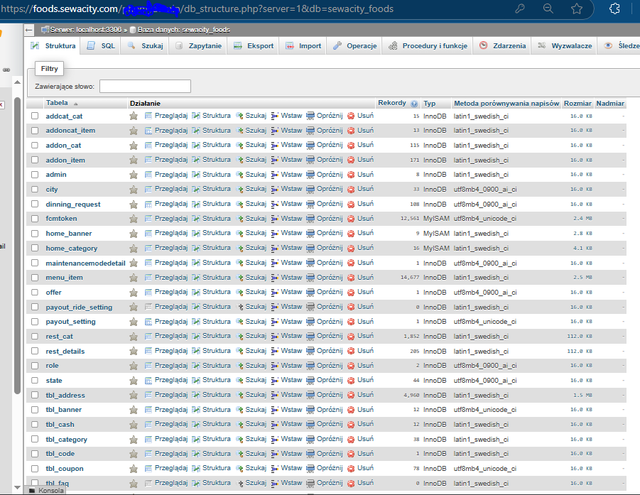Click Filtry legend button
The height and width of the screenshot is (495, 640).
pyautogui.click(x=49, y=69)
